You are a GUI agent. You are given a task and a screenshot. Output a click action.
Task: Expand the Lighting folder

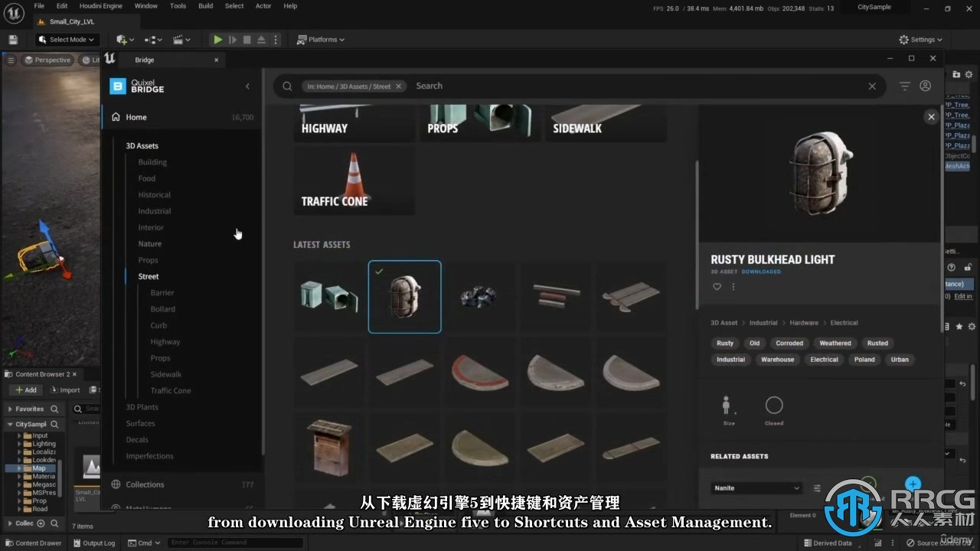pyautogui.click(x=20, y=444)
